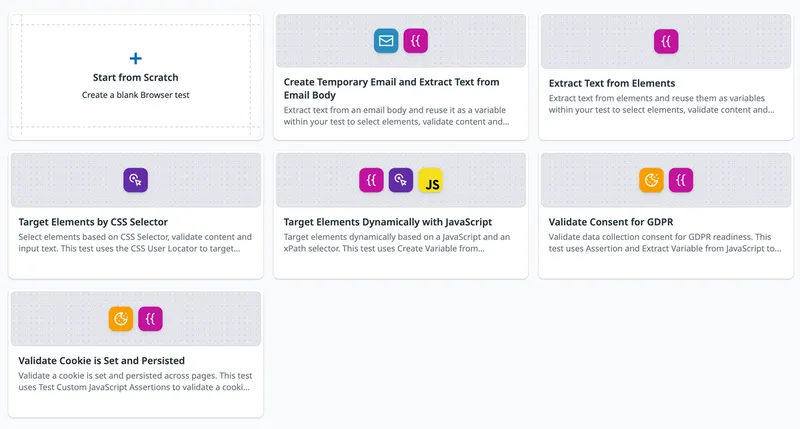Click the orange cookie icon on GDPR card
Screen dimensions: 800x429
click(651, 180)
